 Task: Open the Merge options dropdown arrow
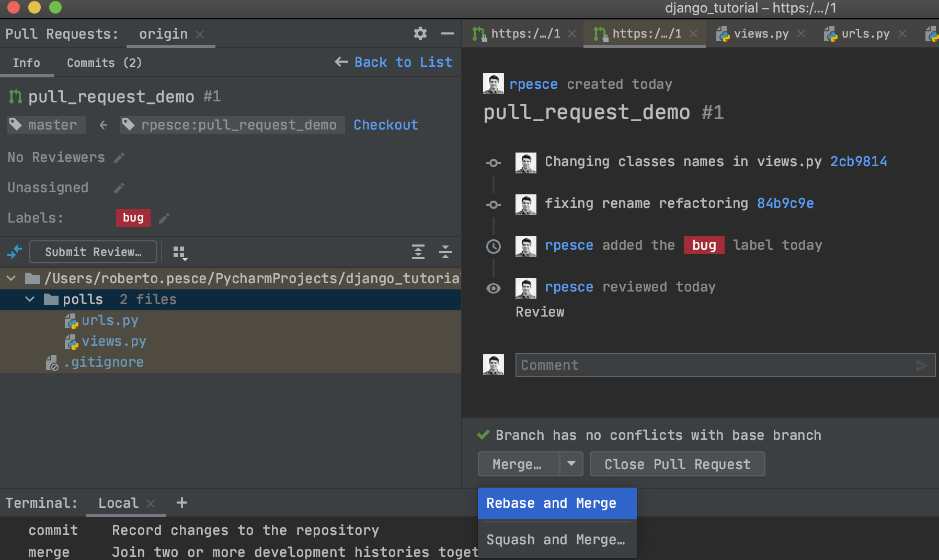(571, 464)
